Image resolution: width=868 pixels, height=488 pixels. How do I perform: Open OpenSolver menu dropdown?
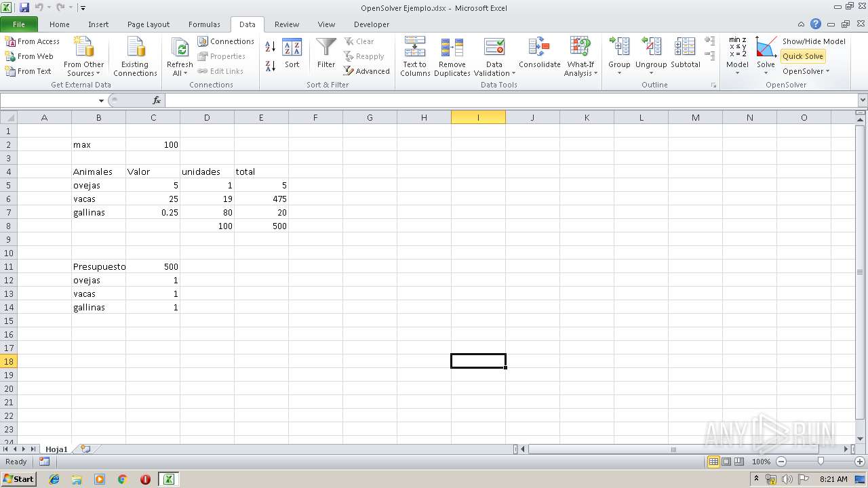coord(806,71)
